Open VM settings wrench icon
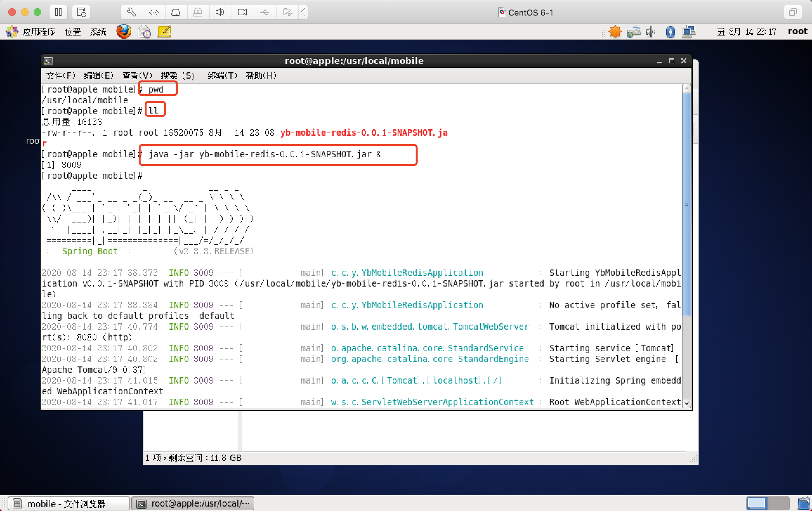Viewport: 812px width, 511px height. pyautogui.click(x=131, y=12)
